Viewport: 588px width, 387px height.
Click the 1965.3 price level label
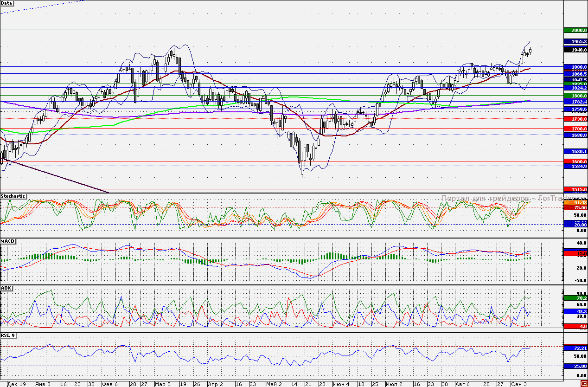pos(575,42)
